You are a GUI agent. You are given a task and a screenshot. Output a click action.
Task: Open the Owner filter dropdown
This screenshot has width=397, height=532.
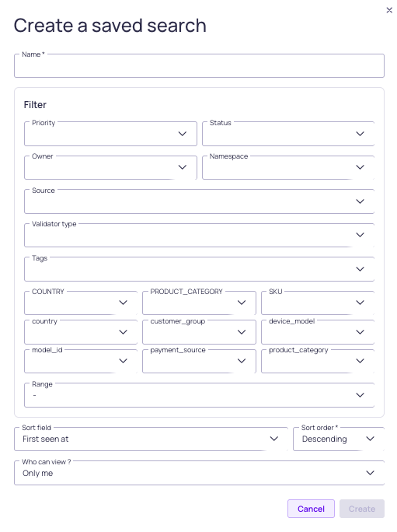pyautogui.click(x=110, y=167)
